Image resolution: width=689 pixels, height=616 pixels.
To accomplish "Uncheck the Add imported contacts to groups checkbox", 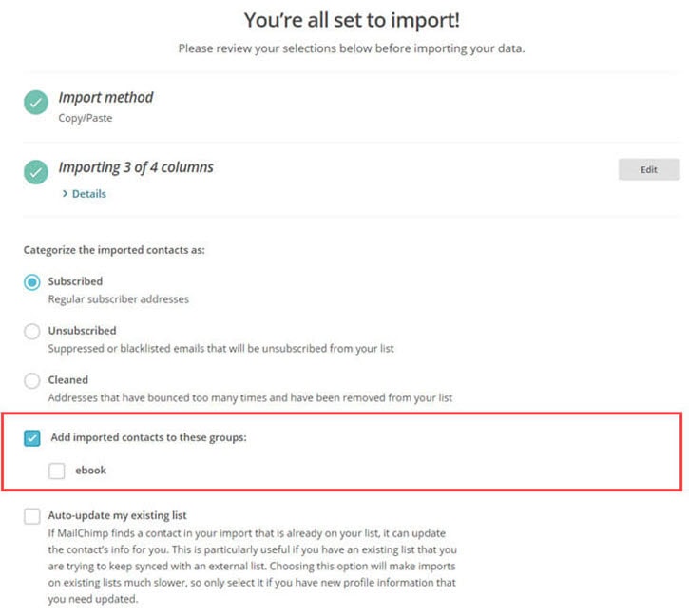I will pyautogui.click(x=32, y=438).
